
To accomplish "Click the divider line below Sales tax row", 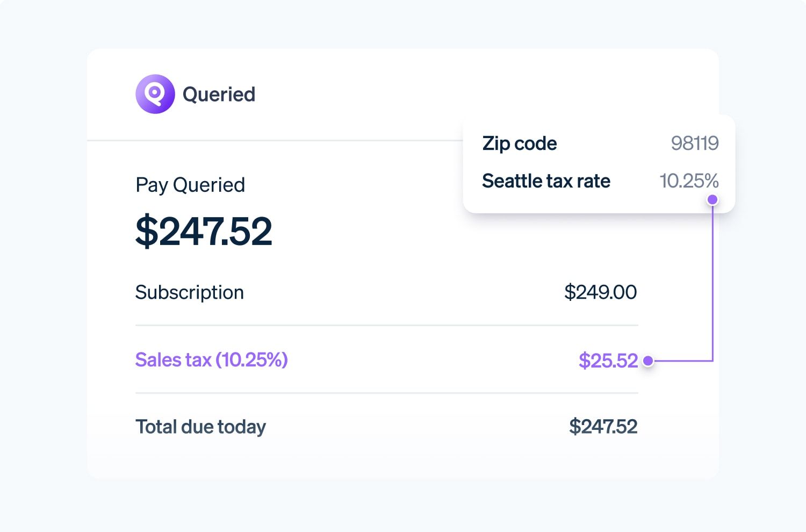I will (x=386, y=393).
